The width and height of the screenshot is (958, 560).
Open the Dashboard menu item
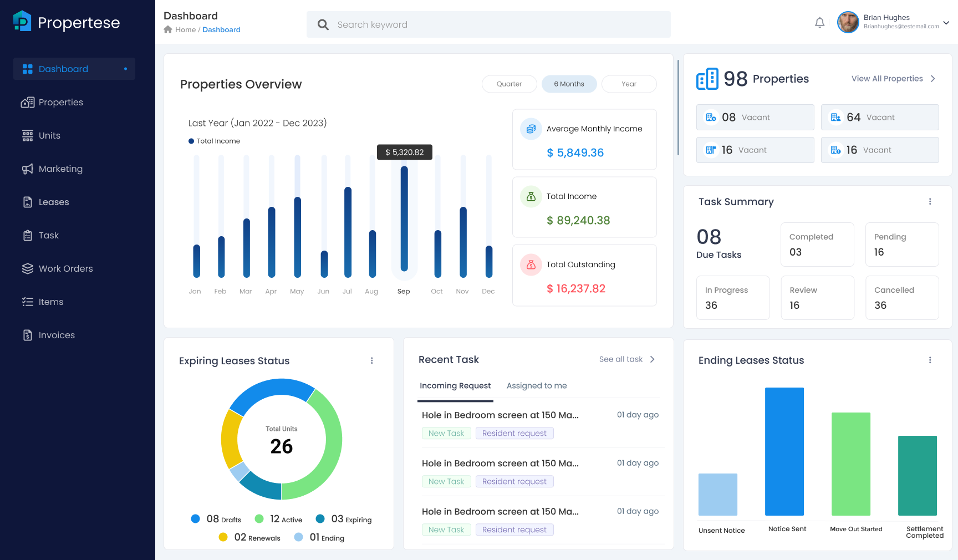coord(63,69)
